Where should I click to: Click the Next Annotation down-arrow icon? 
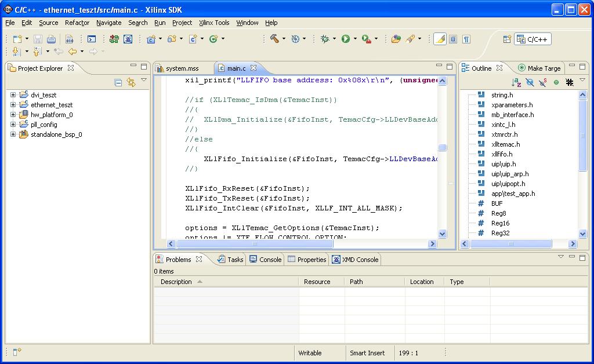[x=16, y=51]
